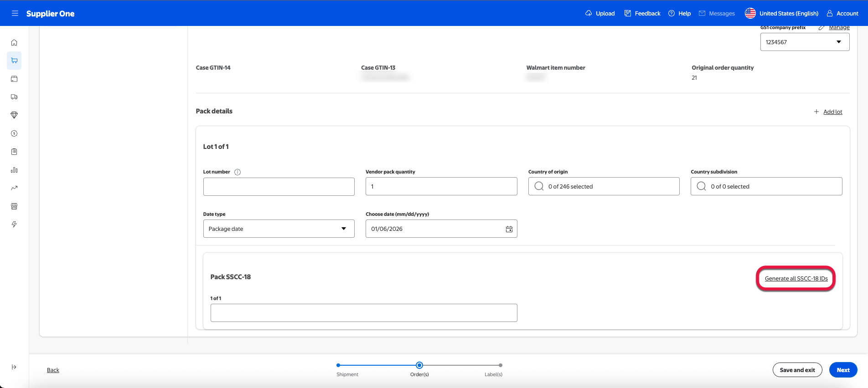Click the storefront icon in sidebar
The image size is (868, 388).
pos(14,206)
